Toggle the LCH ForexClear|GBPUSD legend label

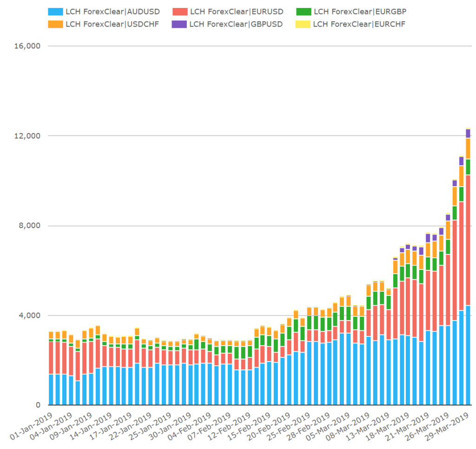click(x=236, y=24)
